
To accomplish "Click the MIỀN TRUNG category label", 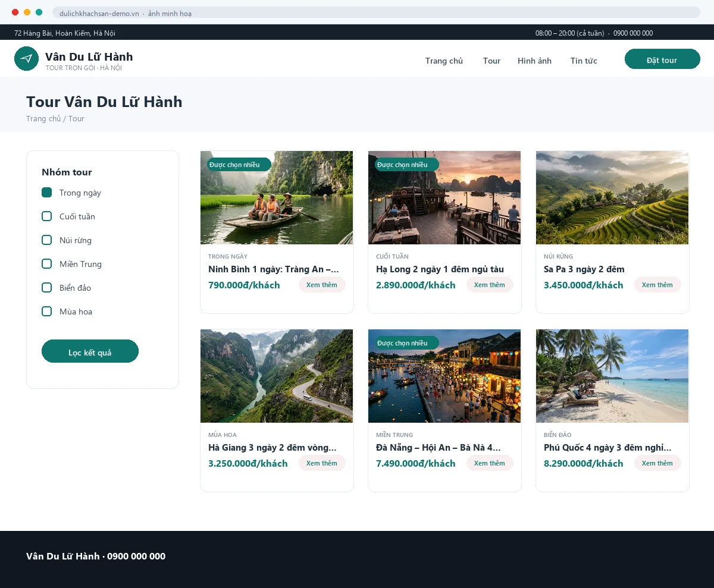I will pos(394,435).
